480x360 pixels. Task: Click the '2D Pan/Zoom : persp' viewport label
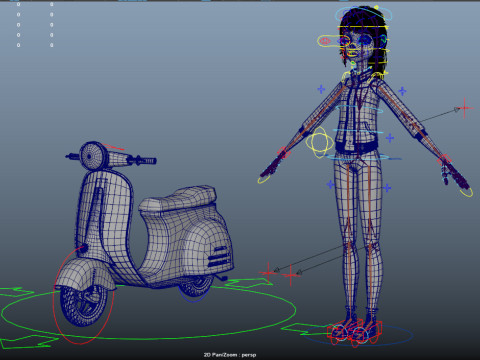tap(230, 355)
